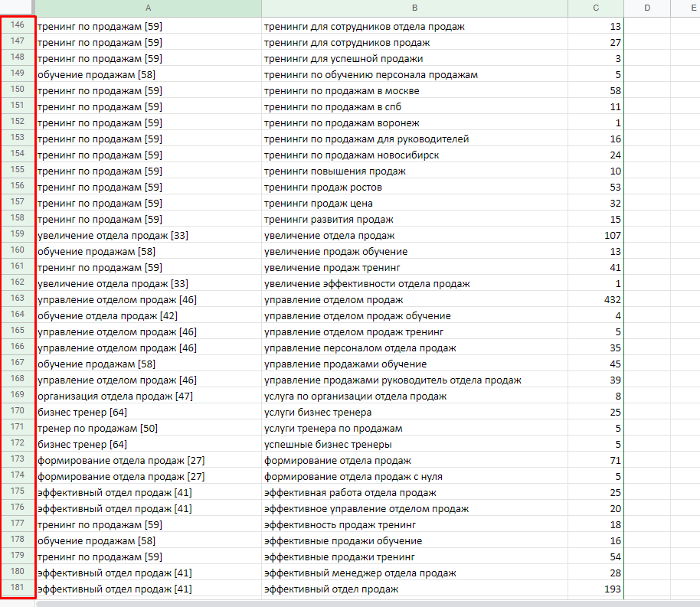Select column D header
Viewport: 700px width, 607px height.
point(647,8)
